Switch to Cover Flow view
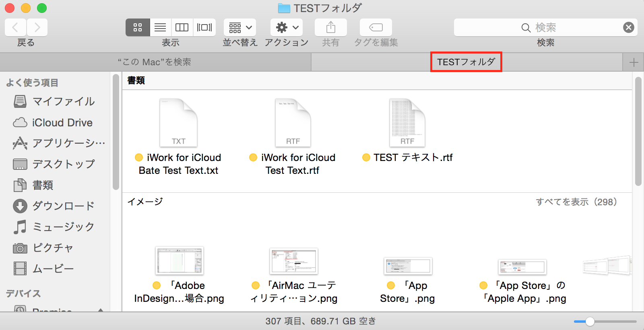The image size is (644, 330). pyautogui.click(x=204, y=27)
